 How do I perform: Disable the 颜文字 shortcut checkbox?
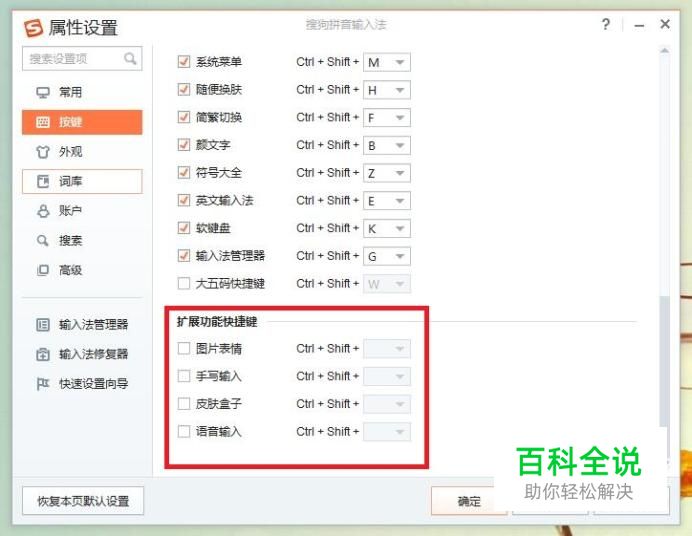(x=184, y=144)
